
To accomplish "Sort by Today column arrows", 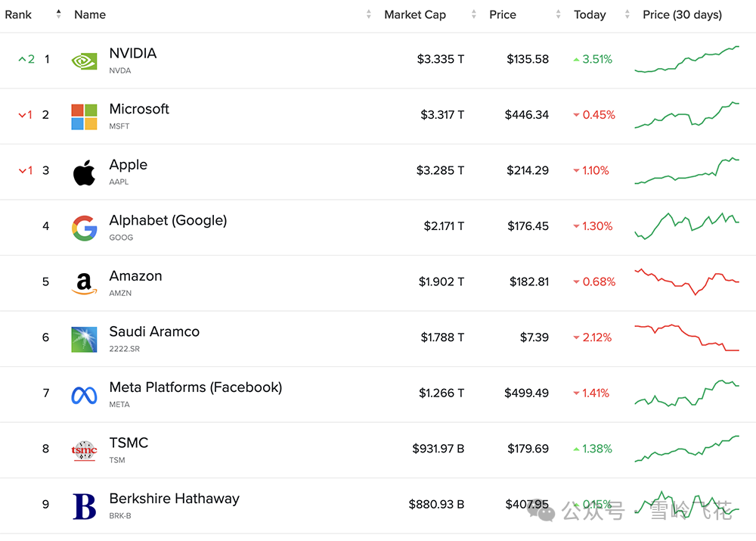I will (627, 14).
